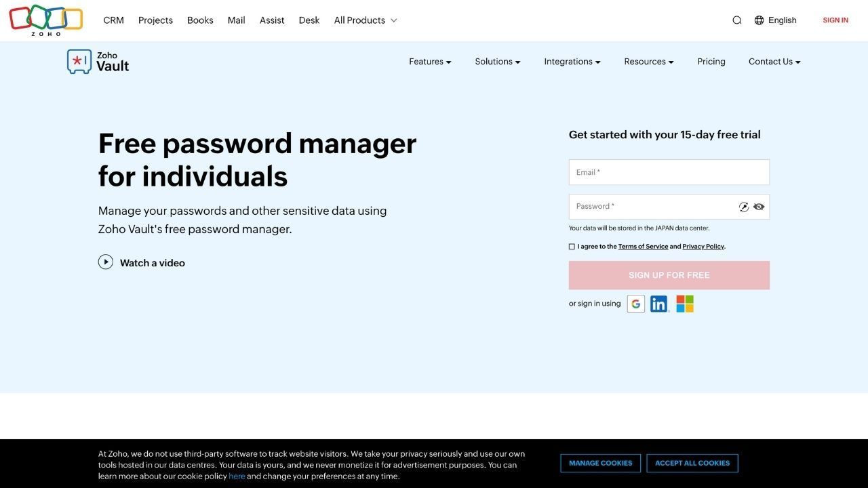The height and width of the screenshot is (488, 868).
Task: Open the search magnifier icon
Action: coord(737,20)
